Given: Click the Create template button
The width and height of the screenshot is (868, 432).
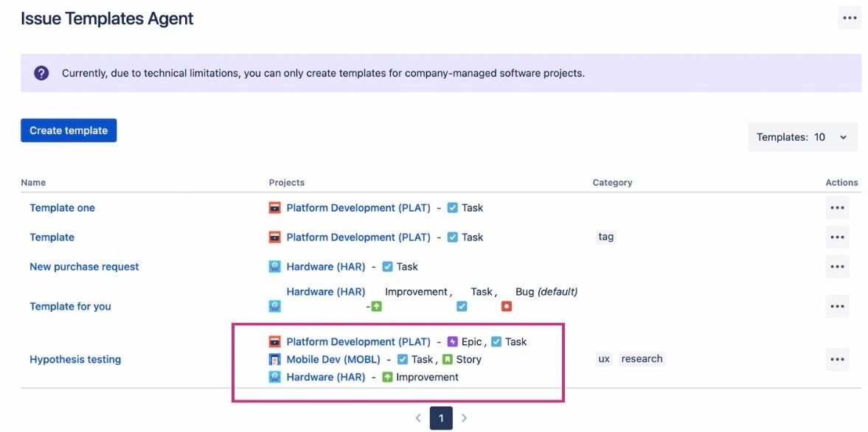Looking at the screenshot, I should (x=69, y=130).
